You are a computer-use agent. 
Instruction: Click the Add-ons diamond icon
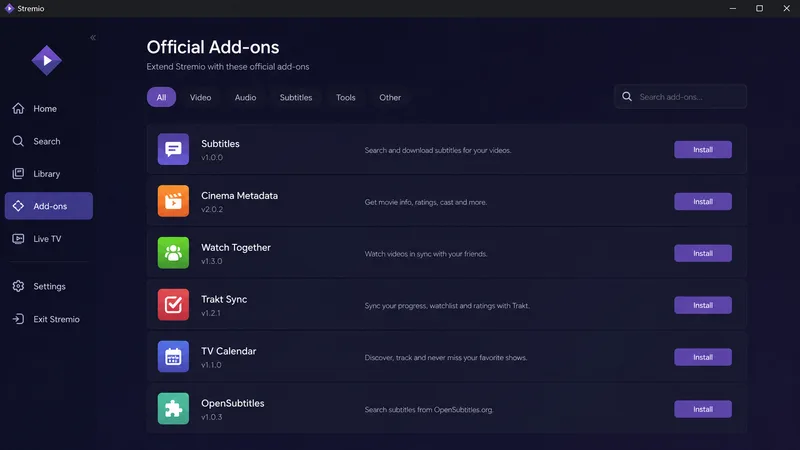pos(18,206)
